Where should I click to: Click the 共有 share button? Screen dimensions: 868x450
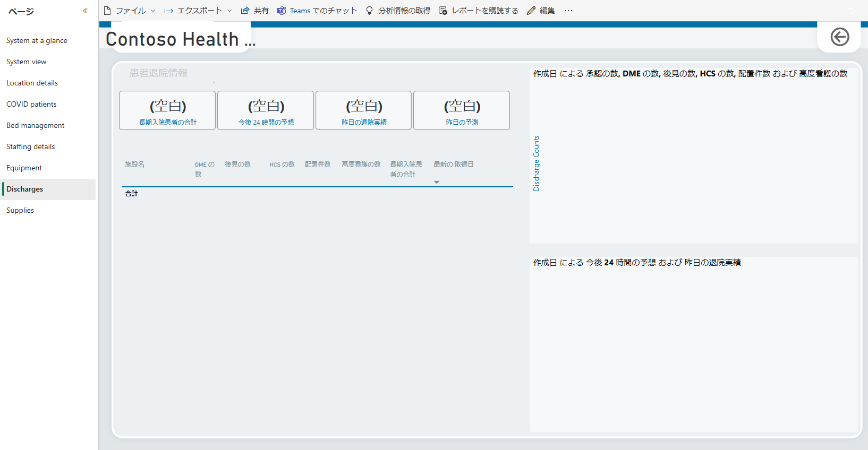click(254, 11)
